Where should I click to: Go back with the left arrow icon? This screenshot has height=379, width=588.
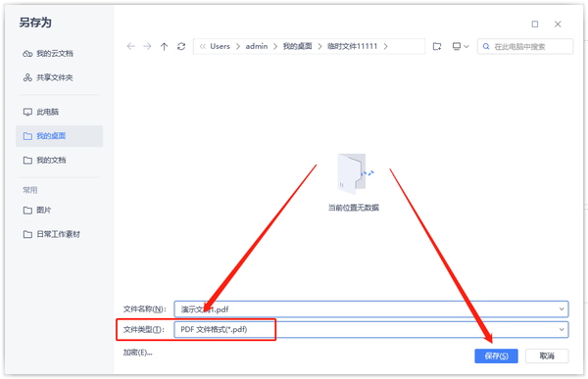pos(131,46)
